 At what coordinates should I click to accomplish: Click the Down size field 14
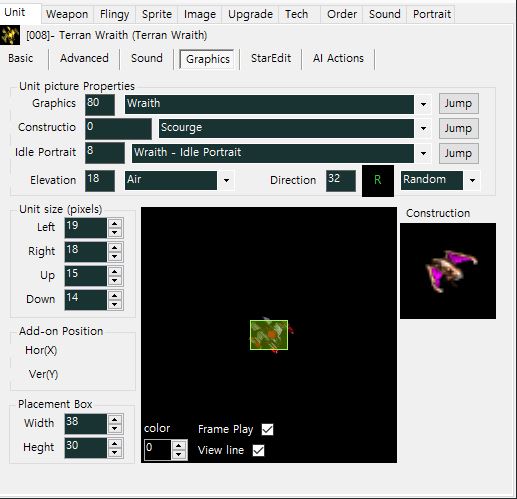86,300
